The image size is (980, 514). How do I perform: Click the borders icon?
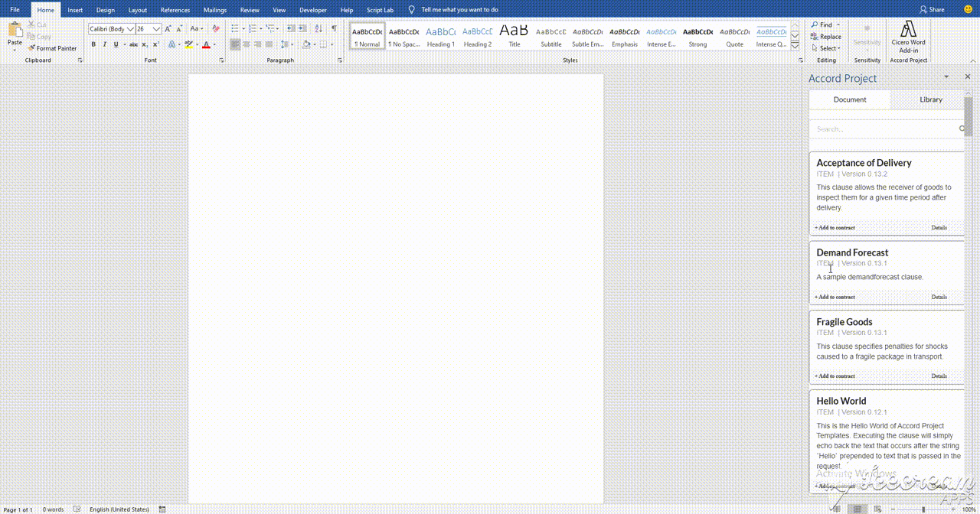pyautogui.click(x=322, y=44)
